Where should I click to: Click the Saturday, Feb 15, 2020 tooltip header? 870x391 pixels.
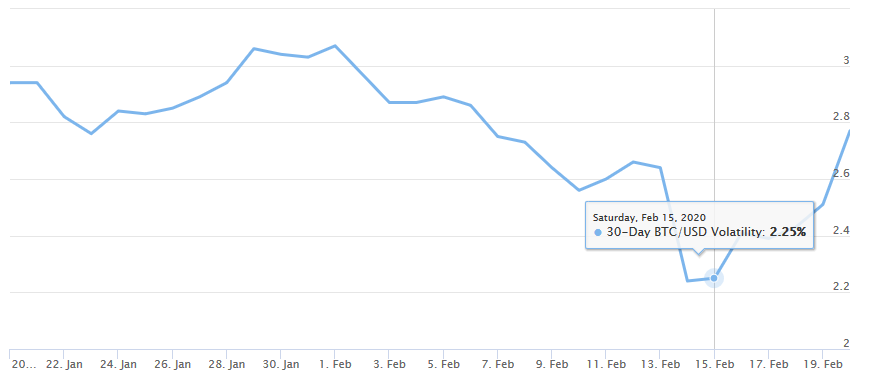pyautogui.click(x=649, y=217)
